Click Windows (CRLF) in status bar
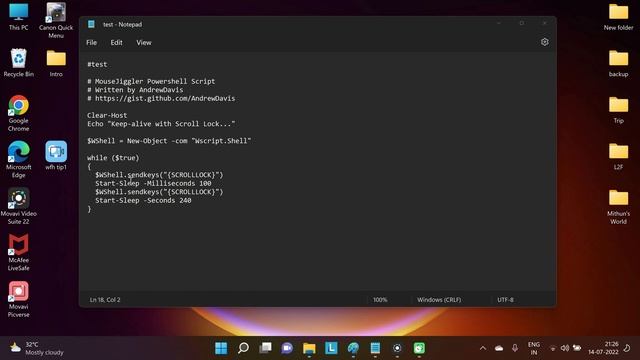 click(439, 300)
